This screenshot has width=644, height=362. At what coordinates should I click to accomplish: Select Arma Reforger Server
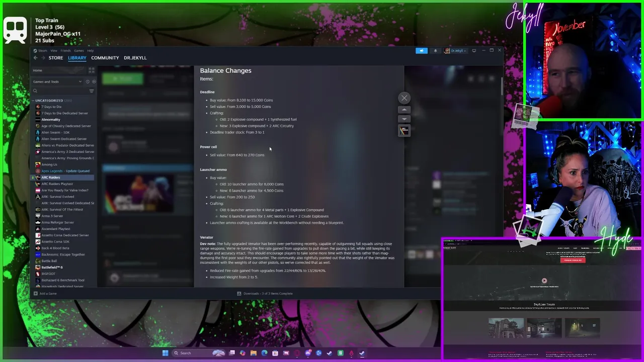coord(57,222)
